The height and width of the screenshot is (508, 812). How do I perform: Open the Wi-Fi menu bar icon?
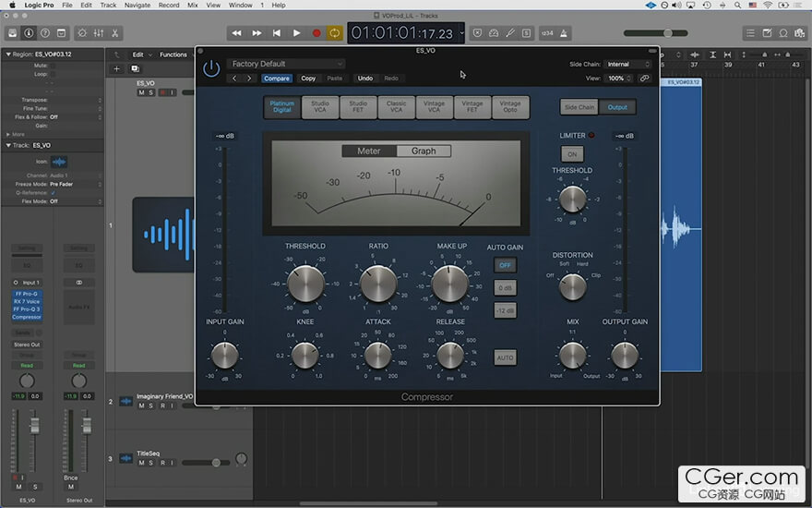tap(768, 6)
